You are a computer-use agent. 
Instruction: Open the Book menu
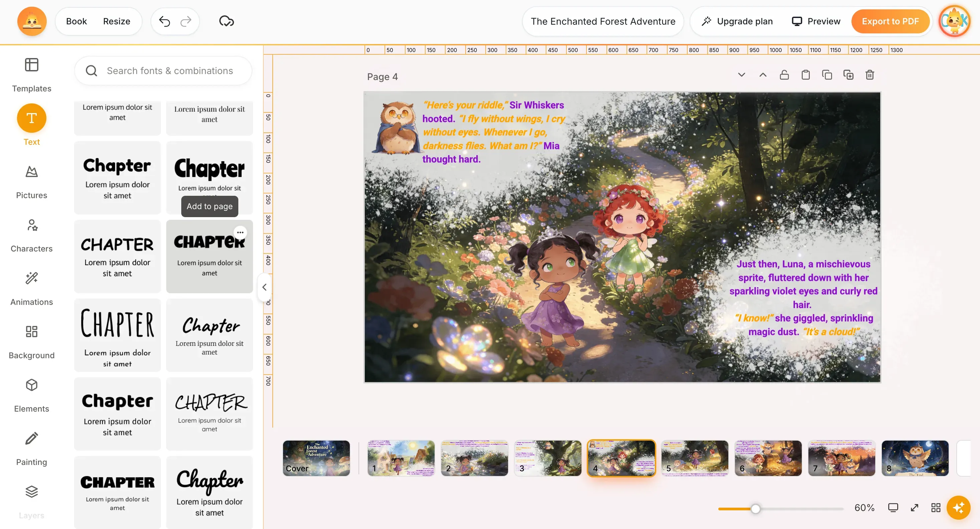click(76, 21)
